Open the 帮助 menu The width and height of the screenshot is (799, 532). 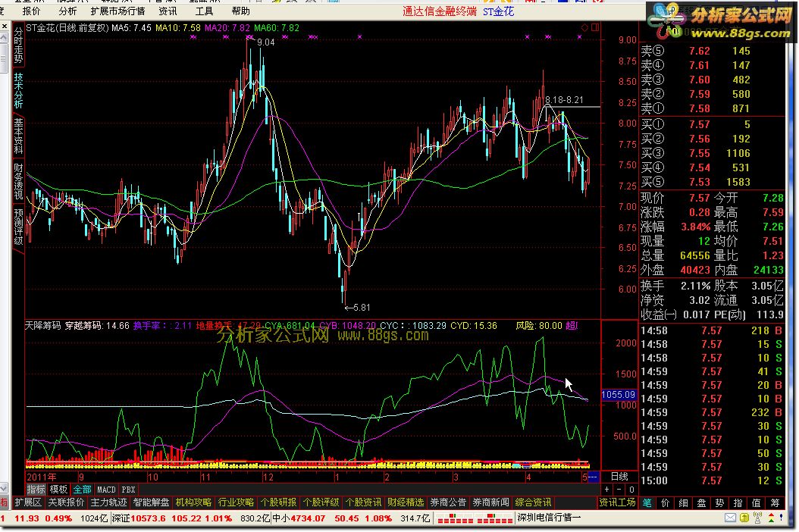pos(240,11)
